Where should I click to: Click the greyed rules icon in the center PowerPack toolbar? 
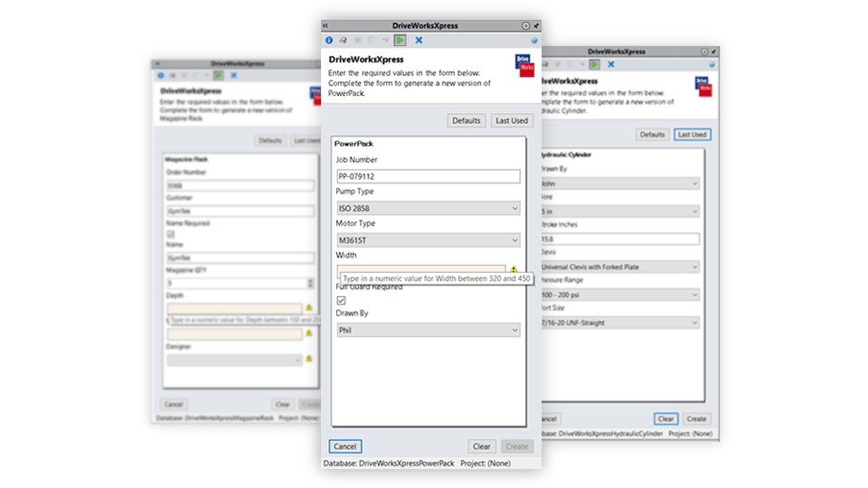(x=386, y=40)
